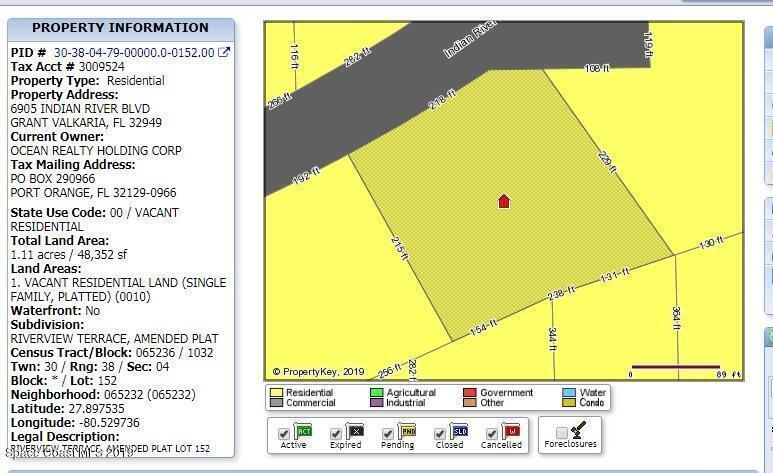Click the black Expired listing flag icon
773x473 pixels.
356,431
